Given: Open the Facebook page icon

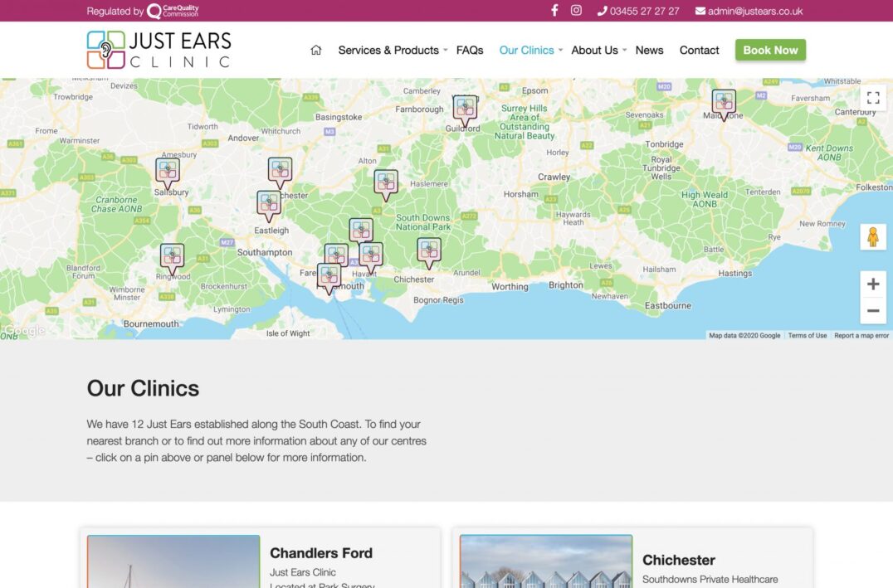Looking at the screenshot, I should point(554,11).
